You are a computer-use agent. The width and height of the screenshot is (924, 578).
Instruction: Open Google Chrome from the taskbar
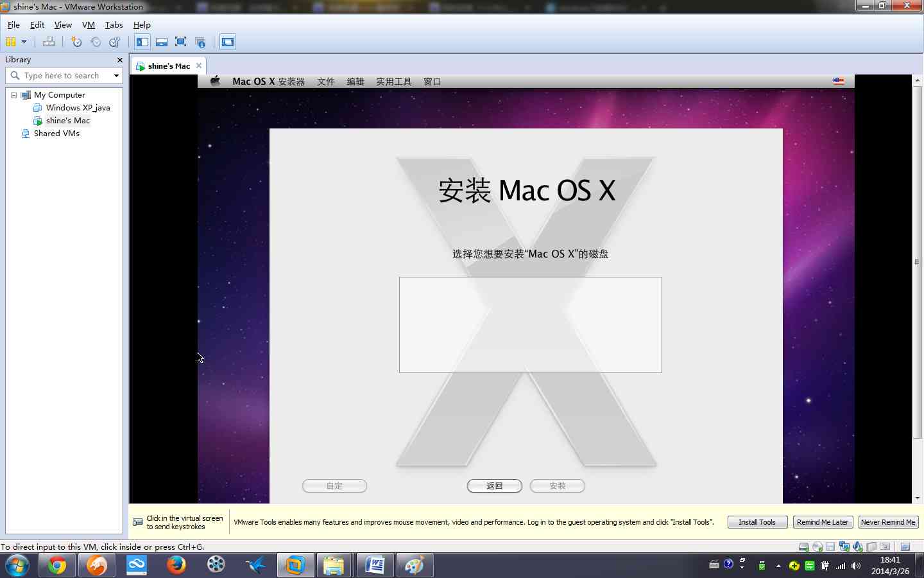tap(56, 566)
